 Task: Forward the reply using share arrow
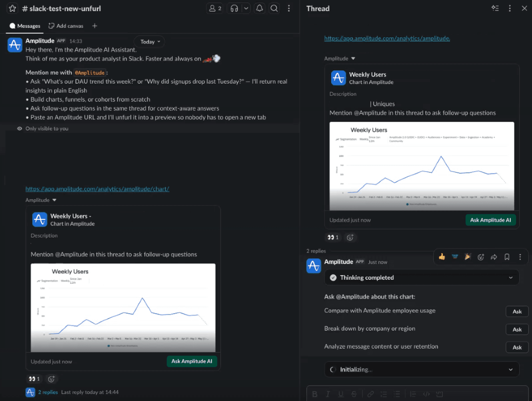494,257
